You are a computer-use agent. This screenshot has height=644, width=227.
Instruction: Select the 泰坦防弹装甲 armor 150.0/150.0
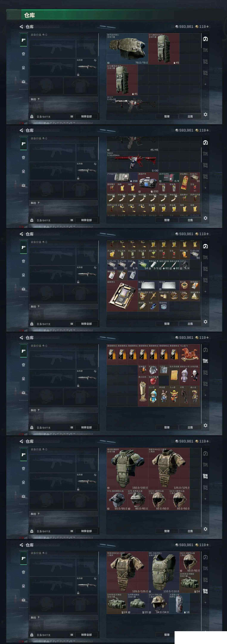tap(128, 469)
